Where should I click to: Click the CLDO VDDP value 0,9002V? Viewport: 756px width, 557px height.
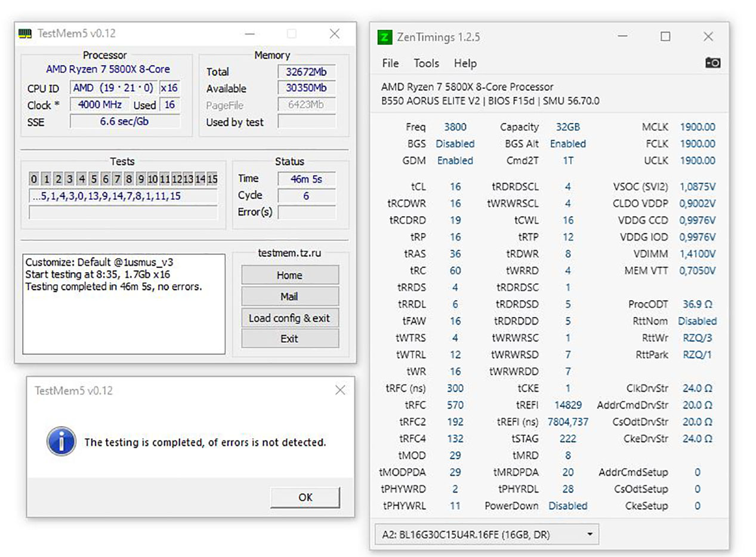[698, 204]
